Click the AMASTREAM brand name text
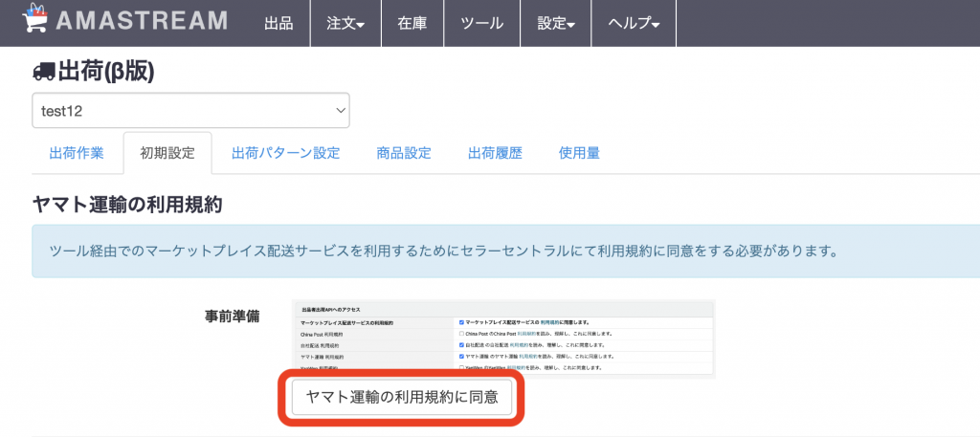980x437 pixels. point(142,21)
